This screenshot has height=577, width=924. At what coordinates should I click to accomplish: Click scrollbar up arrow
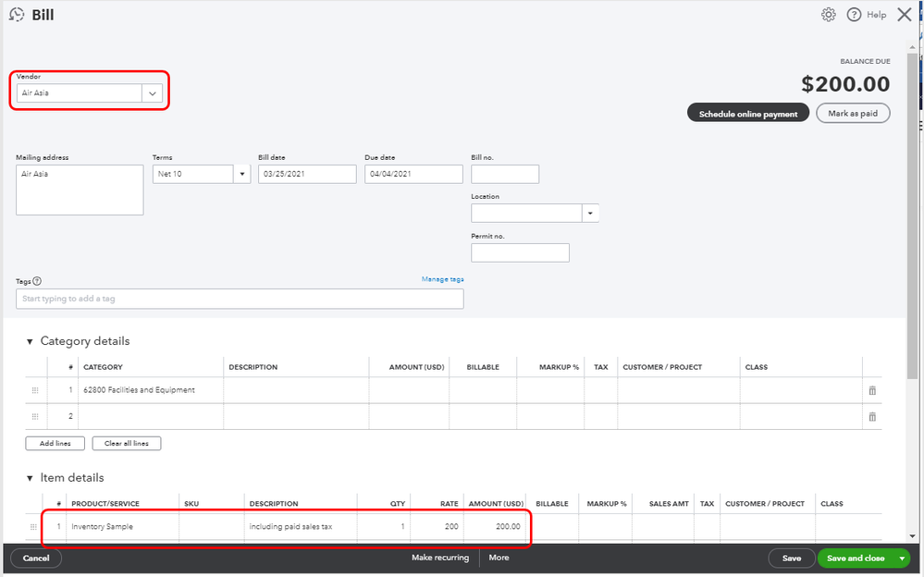point(912,47)
